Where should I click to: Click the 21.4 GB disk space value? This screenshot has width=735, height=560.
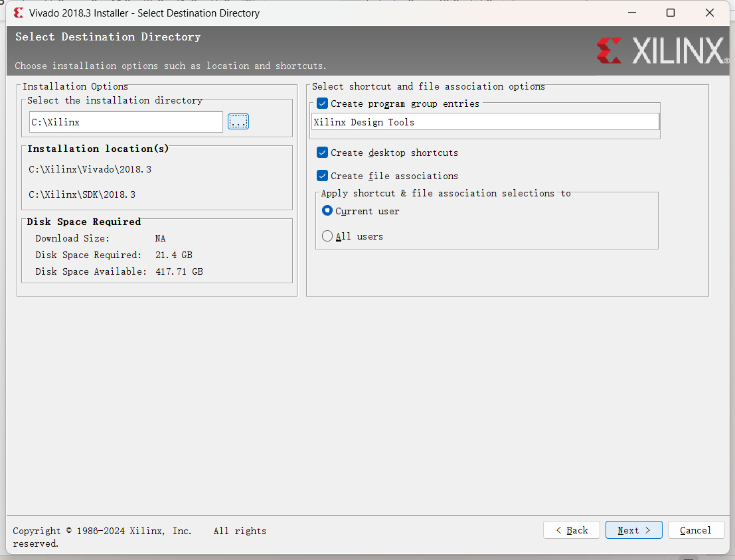point(174,255)
